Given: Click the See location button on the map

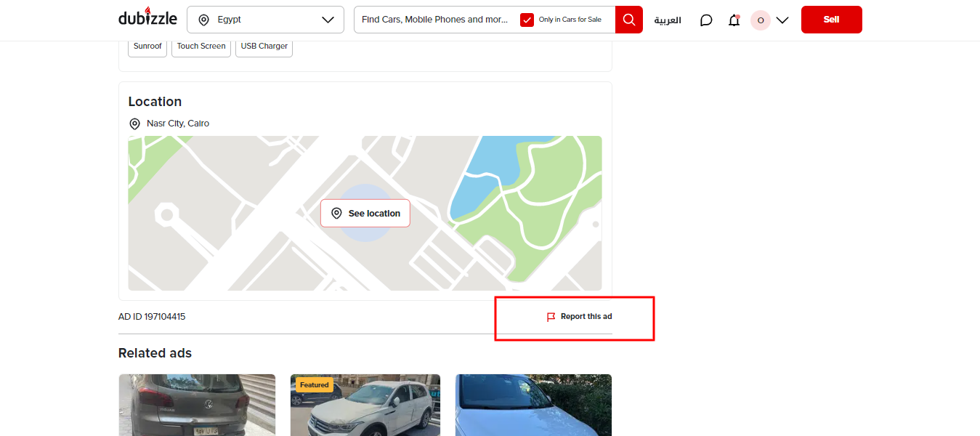Looking at the screenshot, I should pos(365,213).
